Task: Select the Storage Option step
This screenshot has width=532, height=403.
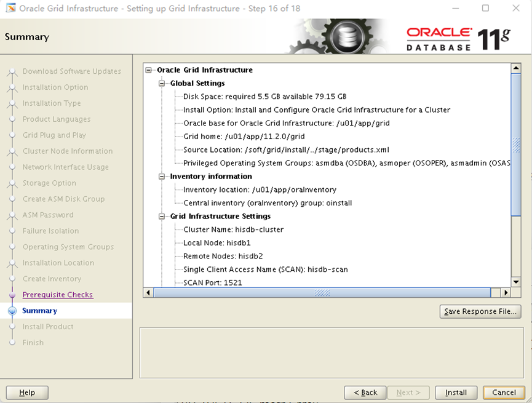Action: [x=49, y=183]
